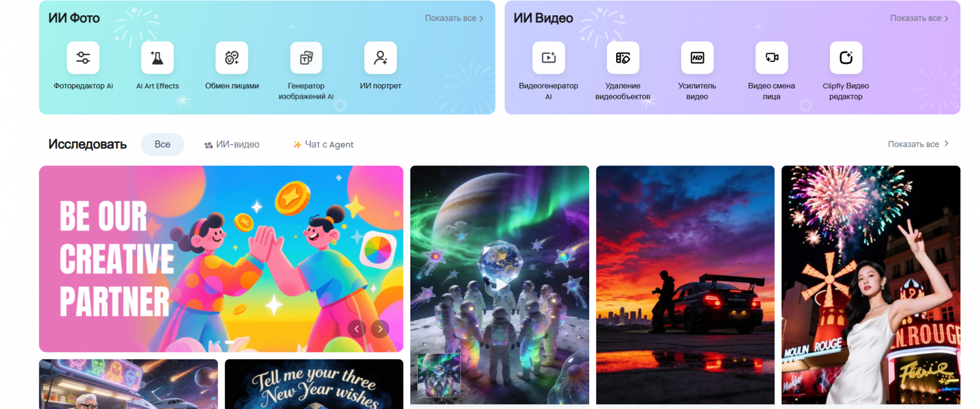Go to next banner slide arrow
This screenshot has height=409, width=980.
(380, 329)
